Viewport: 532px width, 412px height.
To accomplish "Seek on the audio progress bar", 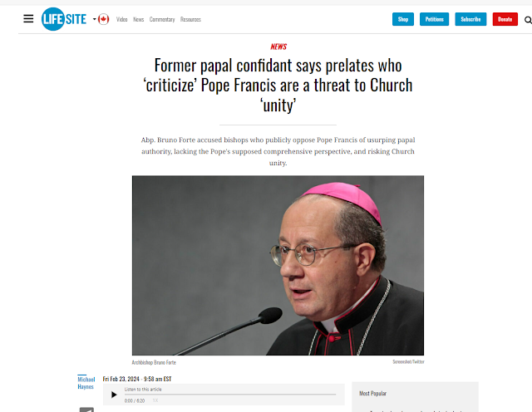I will [230, 395].
